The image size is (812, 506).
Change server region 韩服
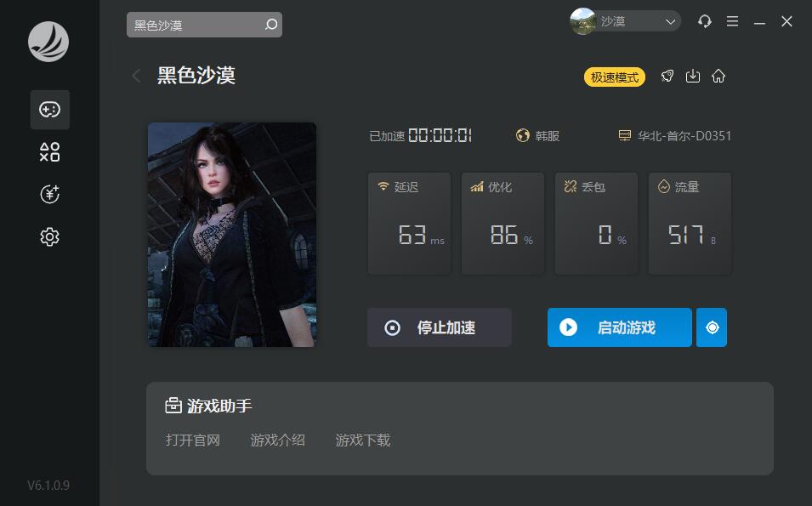[x=537, y=136]
